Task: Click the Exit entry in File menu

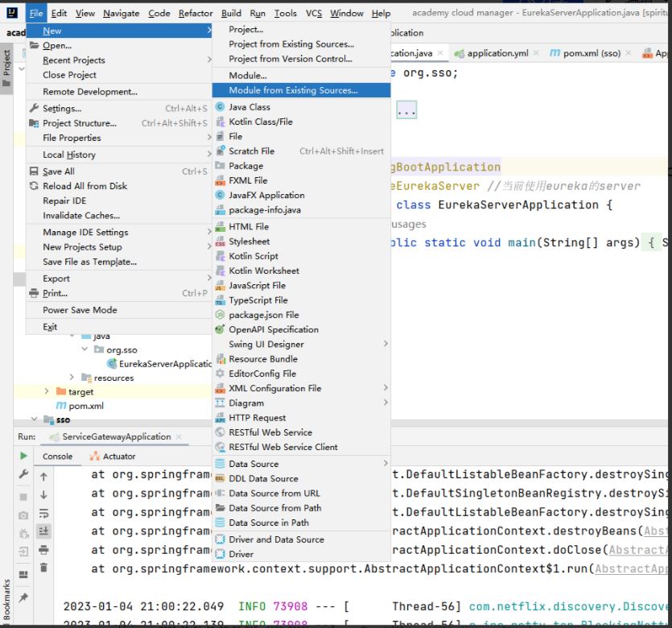Action: [119, 327]
